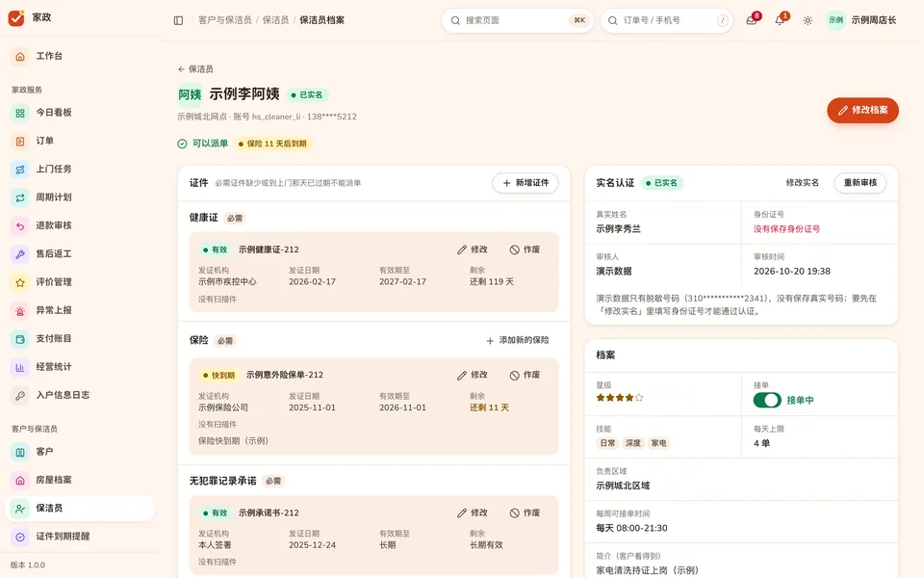Select the 保洁员 sidebar item
924x578 pixels.
(80, 509)
